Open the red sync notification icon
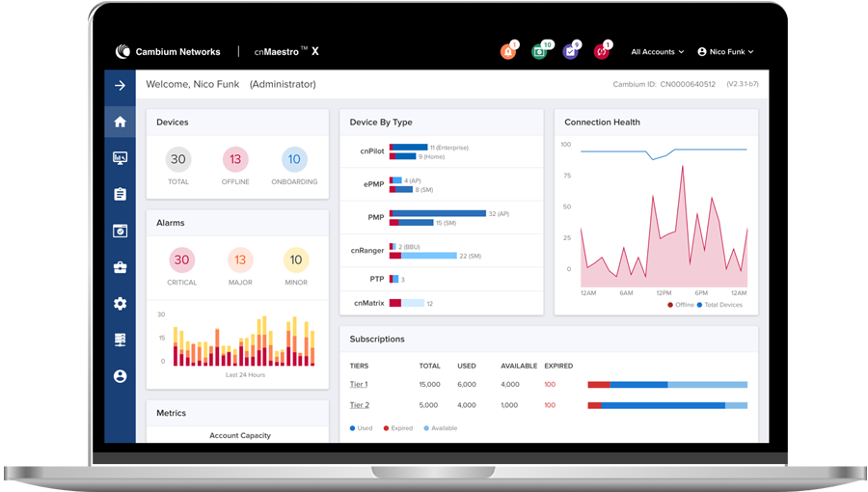Image resolution: width=868 pixels, height=492 pixels. [602, 51]
